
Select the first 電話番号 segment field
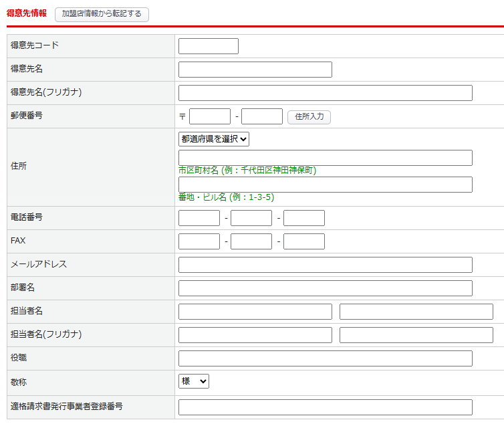(x=199, y=218)
